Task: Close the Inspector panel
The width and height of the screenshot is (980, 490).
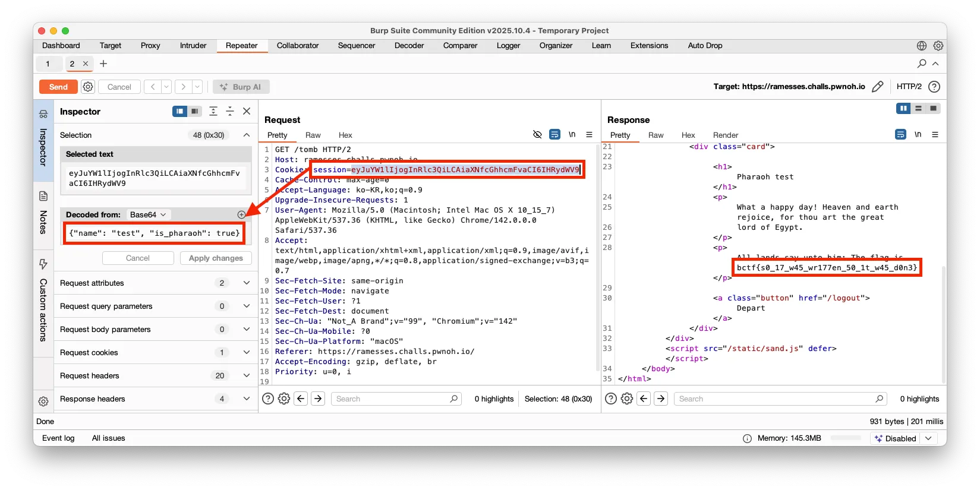Action: [247, 111]
